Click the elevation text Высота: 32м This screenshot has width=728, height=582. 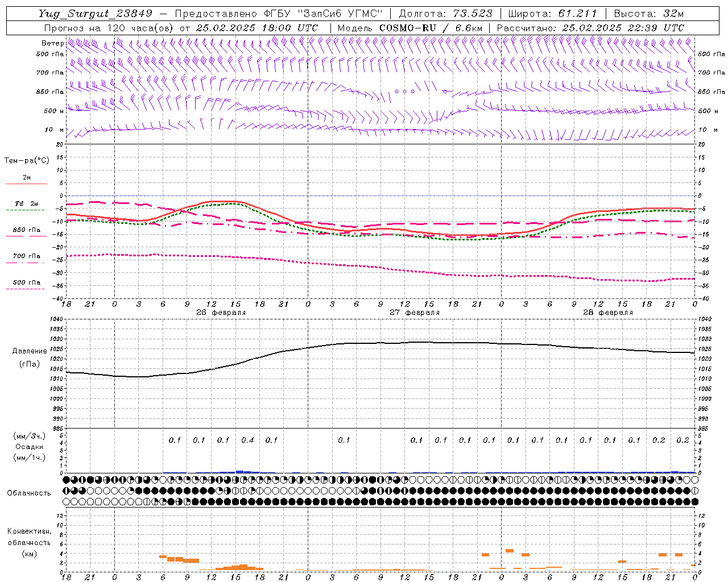648,14
